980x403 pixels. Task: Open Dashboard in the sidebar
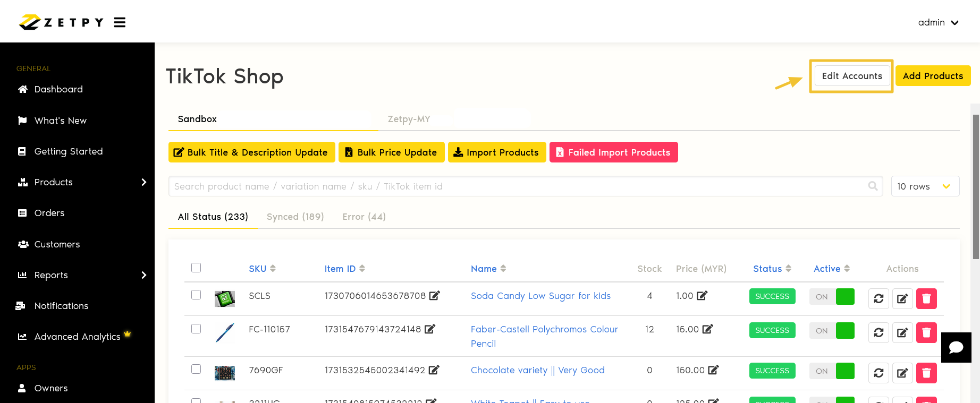pyautogui.click(x=58, y=89)
